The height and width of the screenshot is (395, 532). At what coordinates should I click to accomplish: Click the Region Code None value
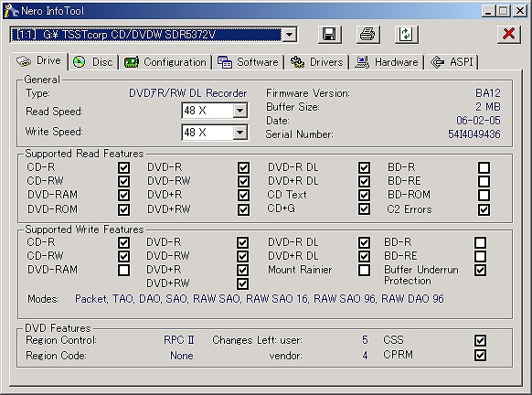click(x=182, y=356)
